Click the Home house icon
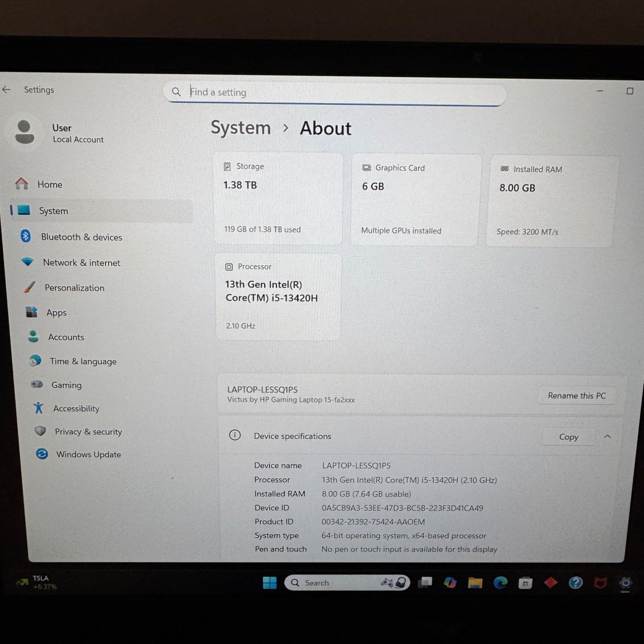This screenshot has width=644, height=644. tap(21, 184)
